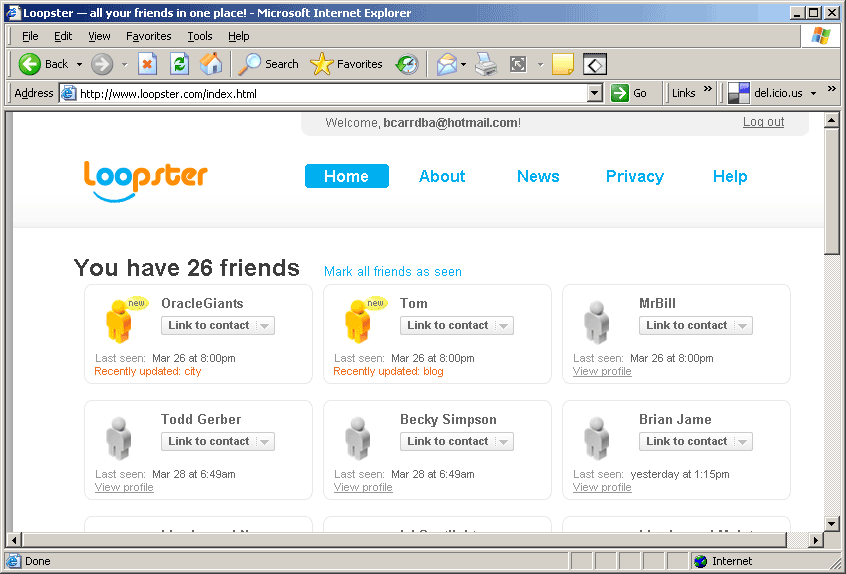Click the Internet zone globe in status bar
Viewport: 846px width, 574px height.
700,562
